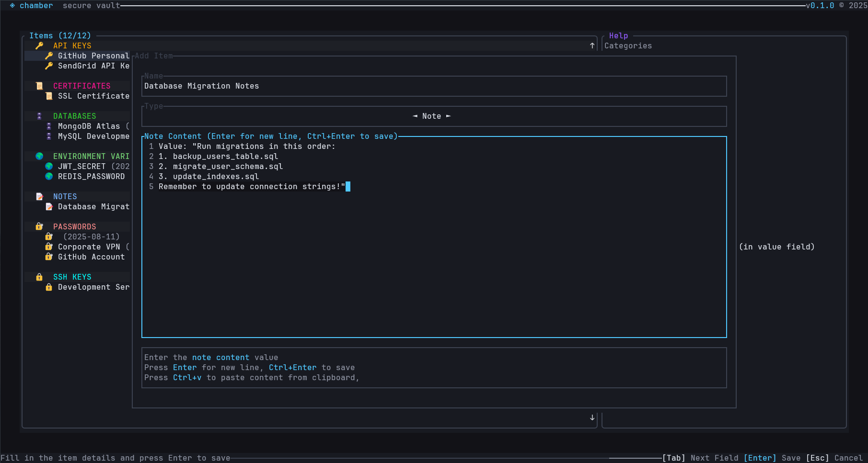The width and height of the screenshot is (868, 463).
Task: Click the [Esc] Cancel hint
Action: [834, 458]
